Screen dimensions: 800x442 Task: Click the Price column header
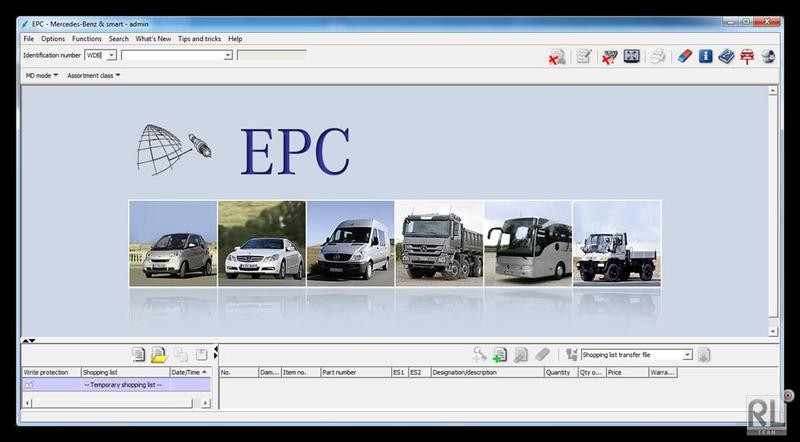[x=627, y=373]
